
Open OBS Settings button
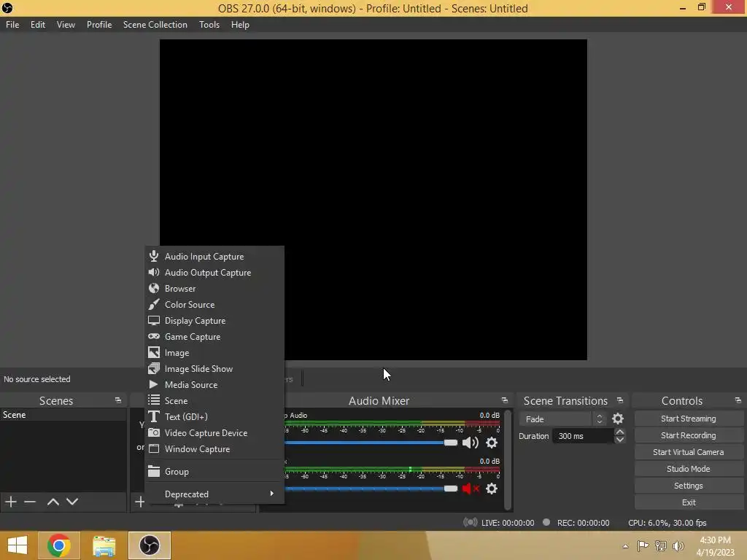pyautogui.click(x=689, y=485)
